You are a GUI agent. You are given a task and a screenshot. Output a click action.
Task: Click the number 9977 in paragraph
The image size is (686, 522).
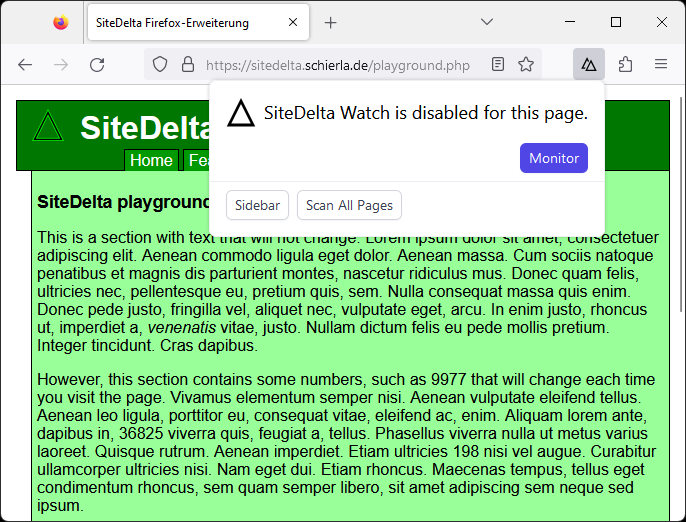coord(448,379)
